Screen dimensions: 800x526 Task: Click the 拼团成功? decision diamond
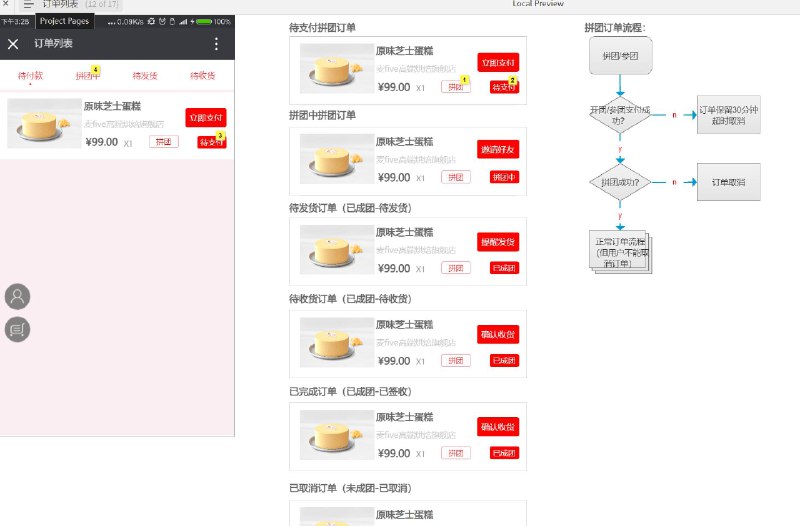coord(620,182)
